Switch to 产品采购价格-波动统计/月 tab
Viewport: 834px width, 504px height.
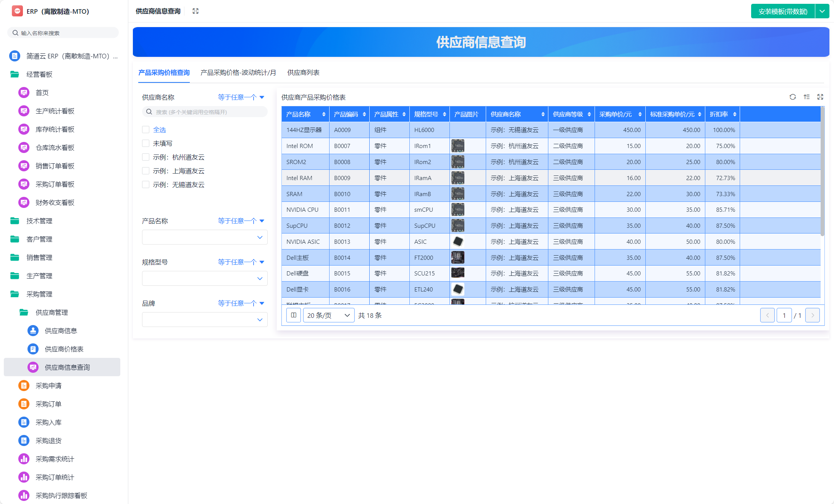pyautogui.click(x=238, y=72)
